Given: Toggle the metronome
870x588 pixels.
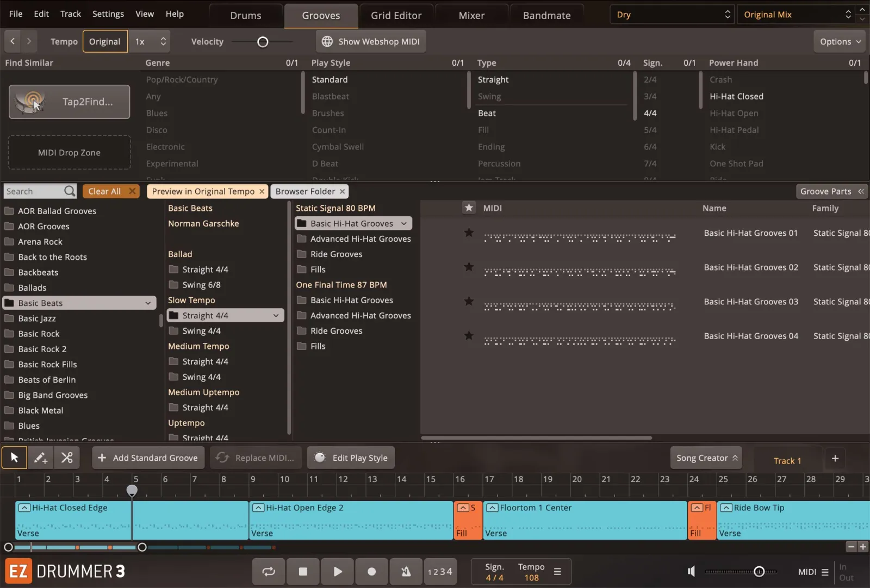Looking at the screenshot, I should click(406, 571).
